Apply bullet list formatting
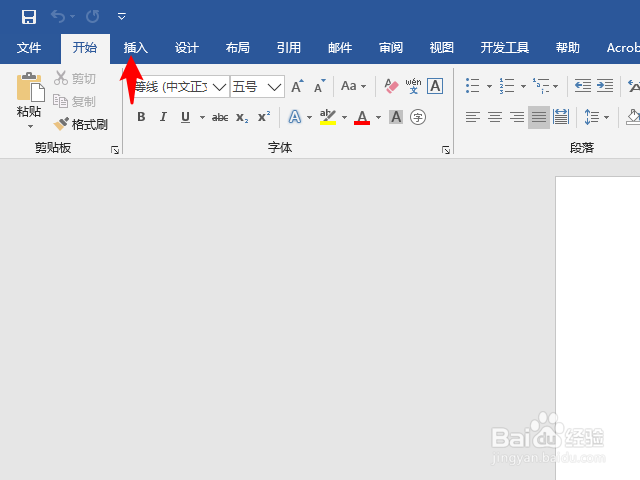The image size is (640, 480). click(x=473, y=86)
